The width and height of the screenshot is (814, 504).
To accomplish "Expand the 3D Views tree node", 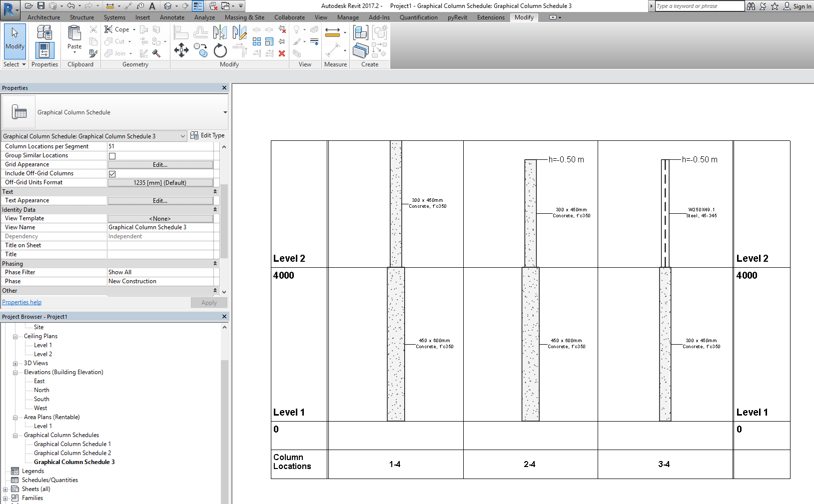I will click(15, 364).
